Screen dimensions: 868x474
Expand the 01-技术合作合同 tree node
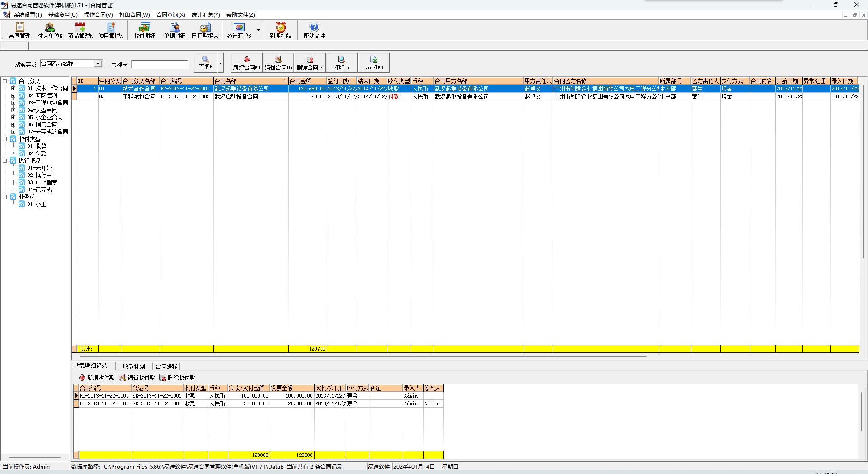14,89
